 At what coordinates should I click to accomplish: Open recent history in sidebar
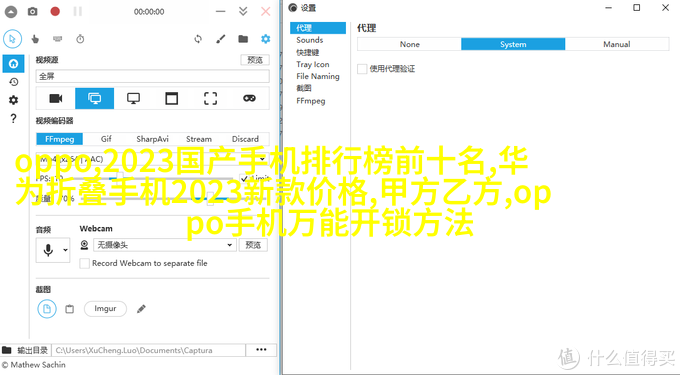point(13,82)
